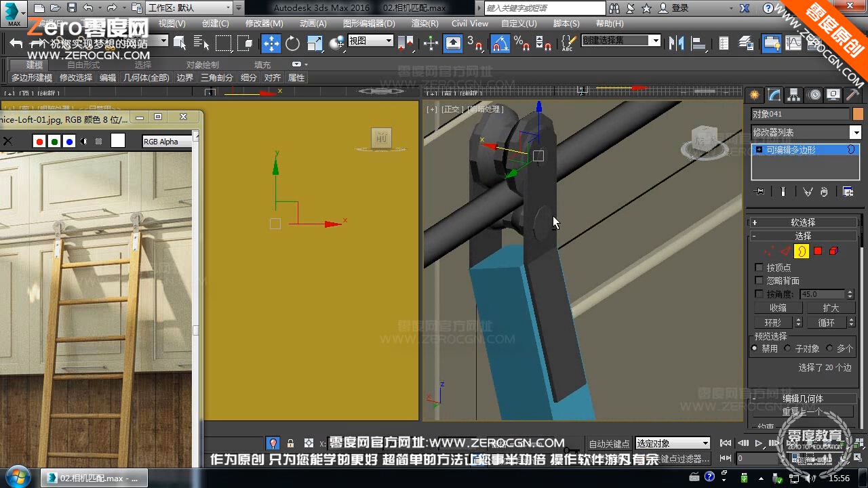The image size is (868, 488).
Task: Open the Civil View menu
Action: (470, 23)
